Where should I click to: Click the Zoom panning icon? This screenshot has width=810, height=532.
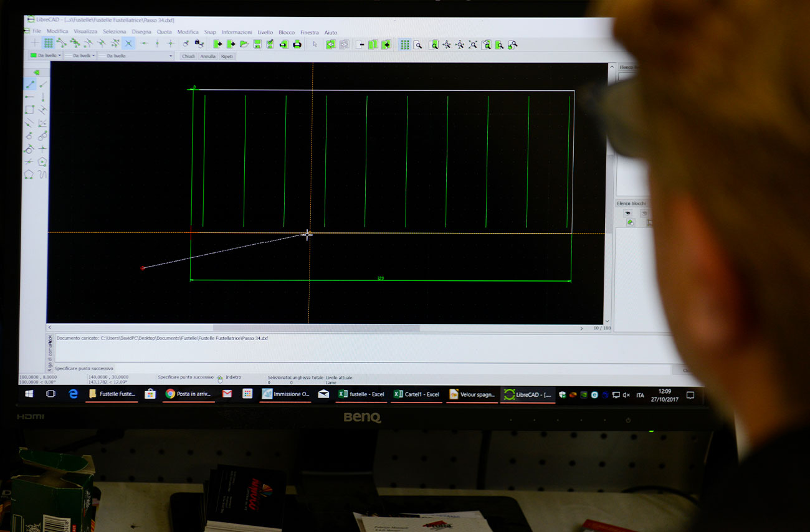click(513, 44)
